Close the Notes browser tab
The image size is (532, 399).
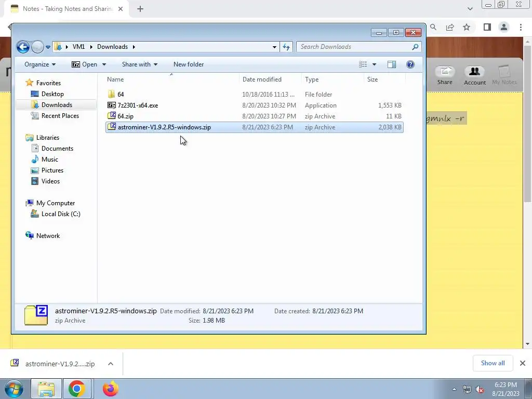[x=121, y=9]
